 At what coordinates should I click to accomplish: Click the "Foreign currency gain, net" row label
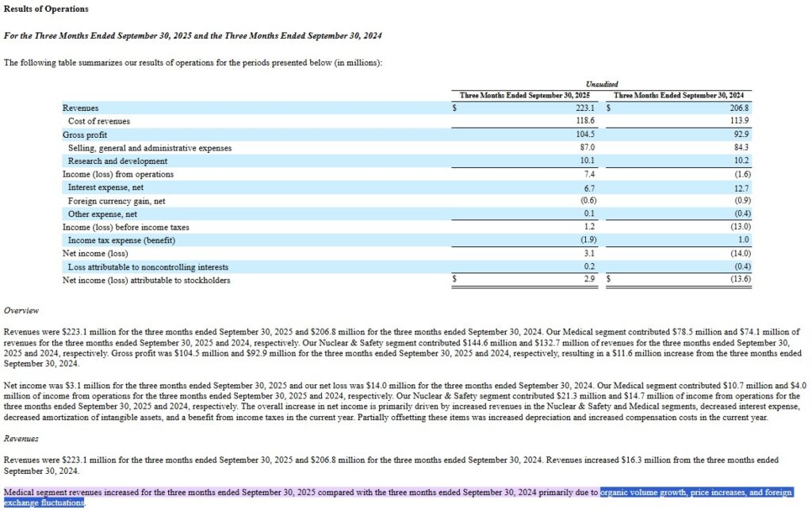point(117,201)
